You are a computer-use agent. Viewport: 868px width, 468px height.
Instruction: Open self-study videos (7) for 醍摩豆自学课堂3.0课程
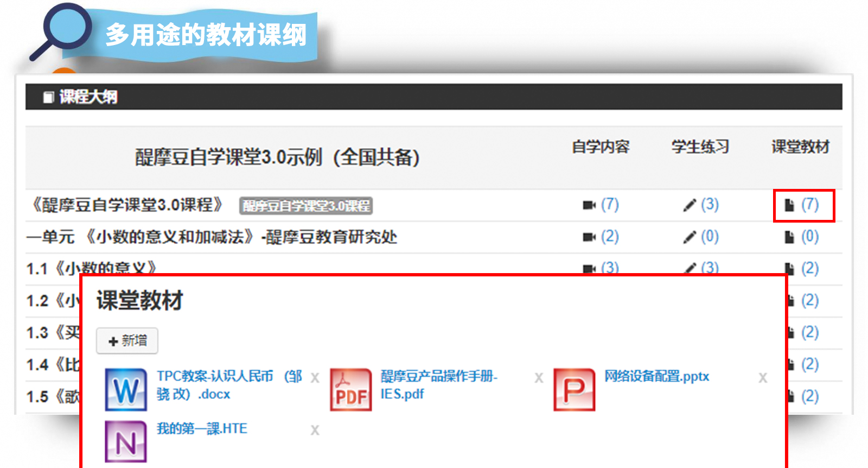click(601, 205)
